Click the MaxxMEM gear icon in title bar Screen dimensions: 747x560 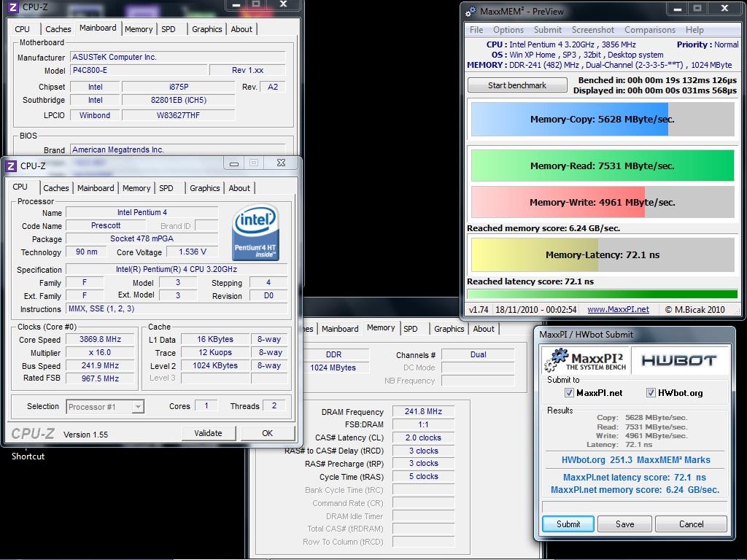[x=471, y=12]
